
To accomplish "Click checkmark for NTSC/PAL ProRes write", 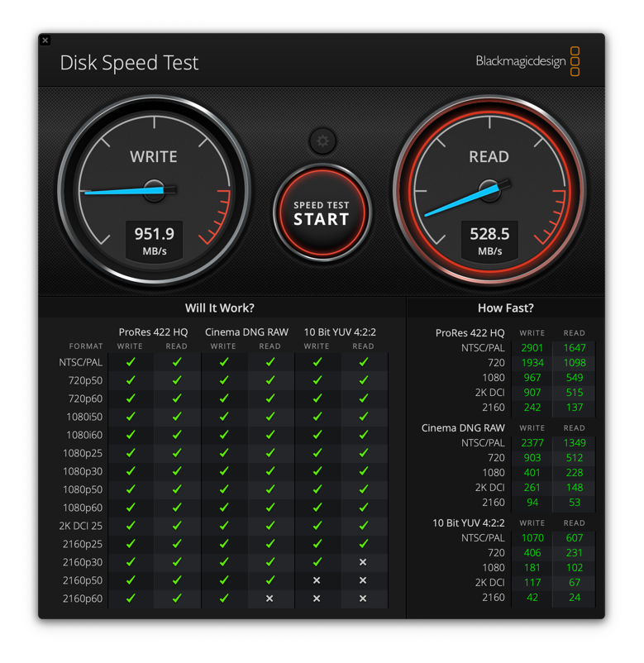I will pyautogui.click(x=131, y=362).
